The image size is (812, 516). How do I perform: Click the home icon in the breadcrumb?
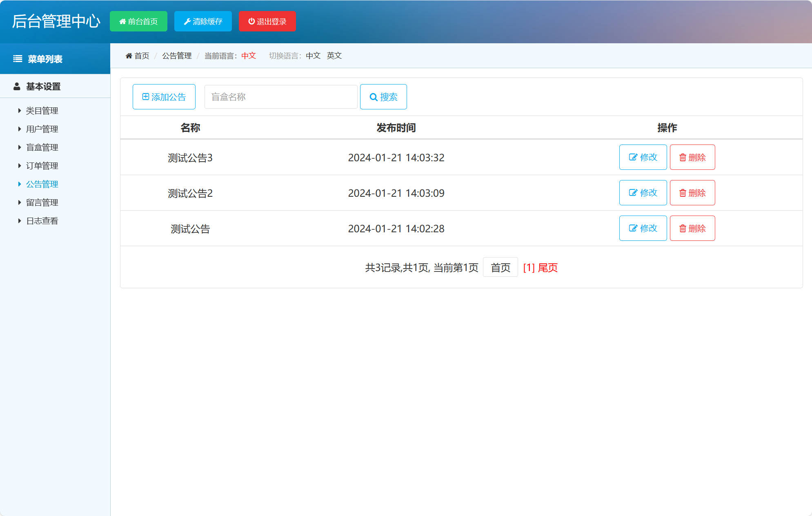tap(129, 56)
